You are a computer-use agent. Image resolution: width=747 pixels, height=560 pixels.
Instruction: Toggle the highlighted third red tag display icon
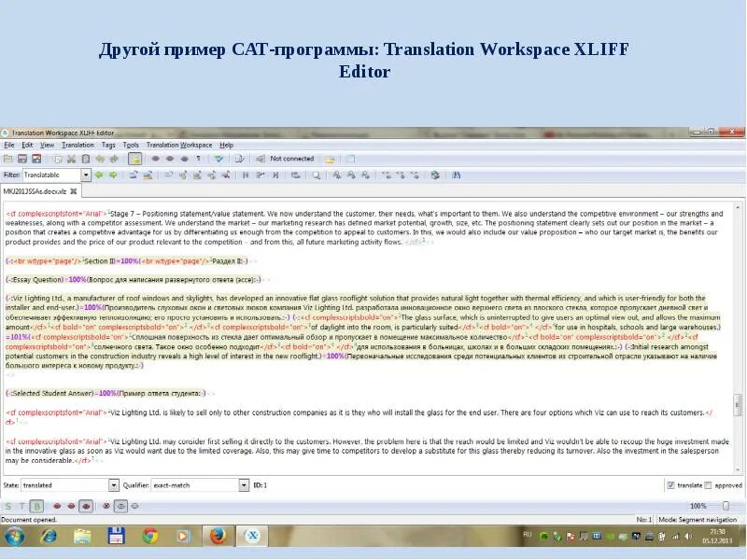point(86,506)
